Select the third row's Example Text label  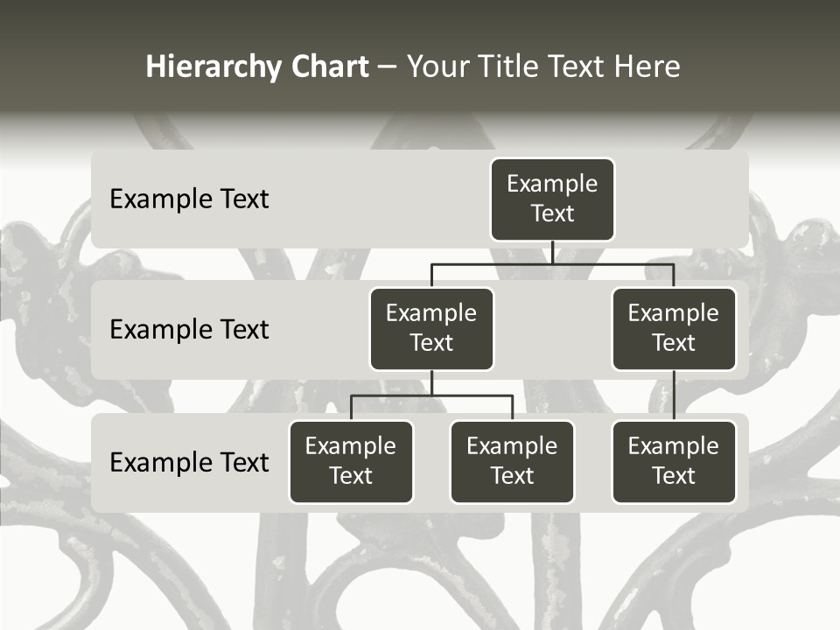click(x=189, y=462)
